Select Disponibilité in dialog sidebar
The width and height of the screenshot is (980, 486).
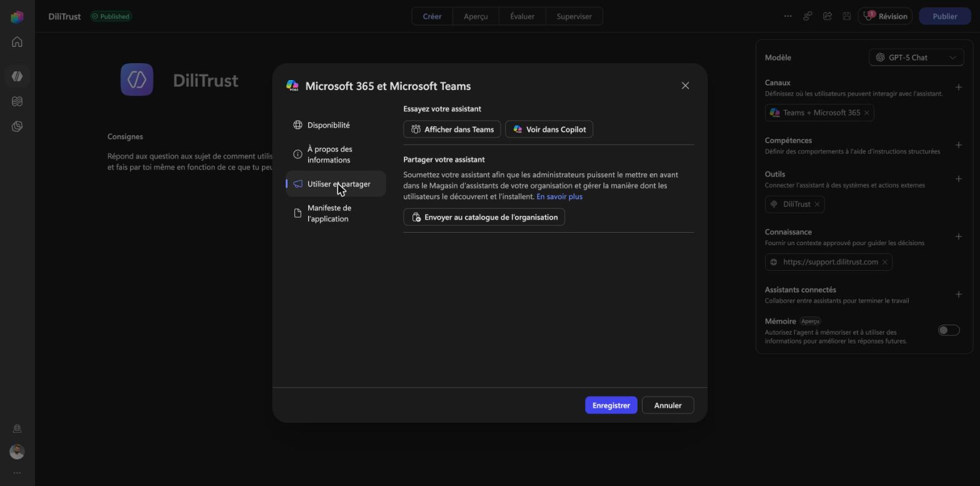click(336, 125)
